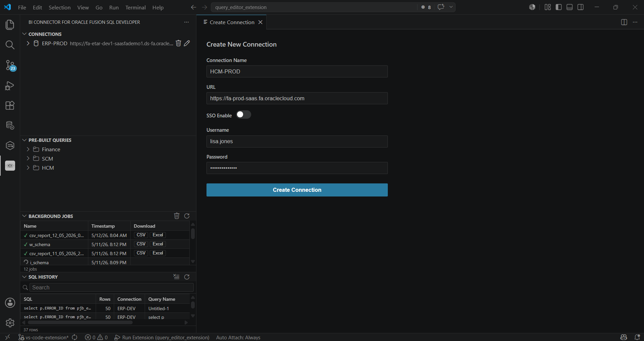Click the SQL History horizontal scrollbar

[x=80, y=323]
